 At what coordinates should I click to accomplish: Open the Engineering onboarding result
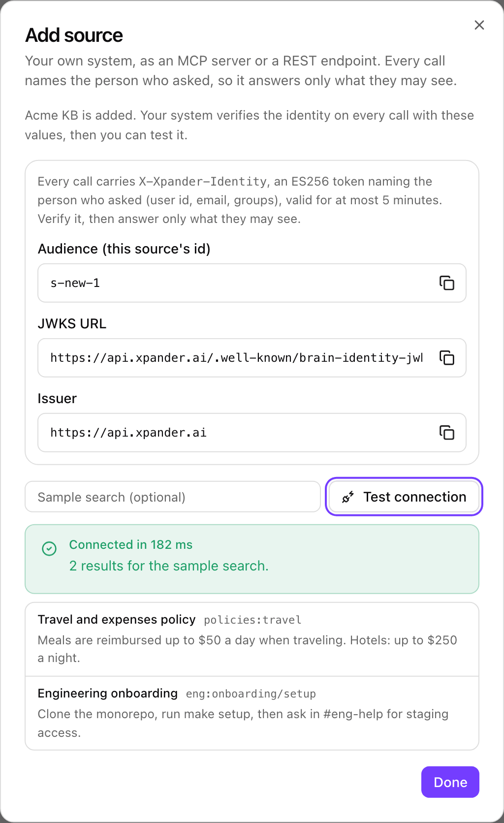click(x=252, y=713)
